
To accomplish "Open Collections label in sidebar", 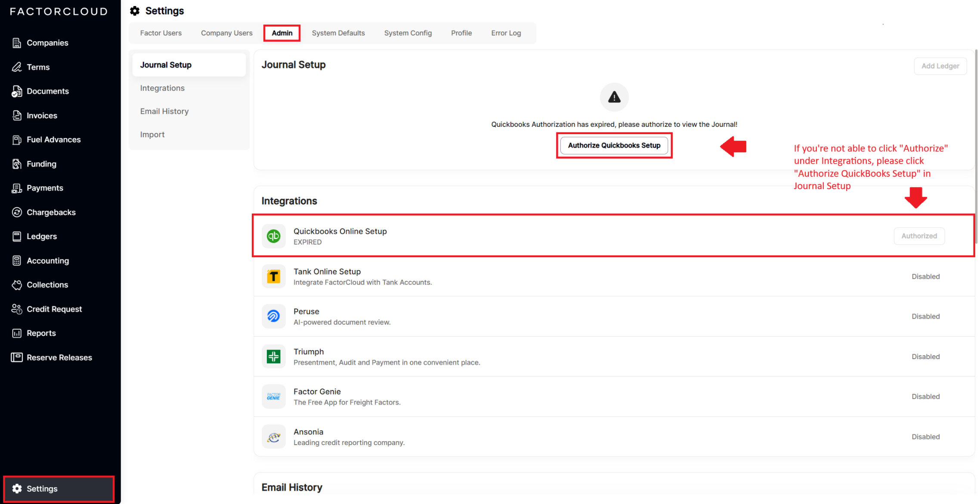I will coord(47,285).
